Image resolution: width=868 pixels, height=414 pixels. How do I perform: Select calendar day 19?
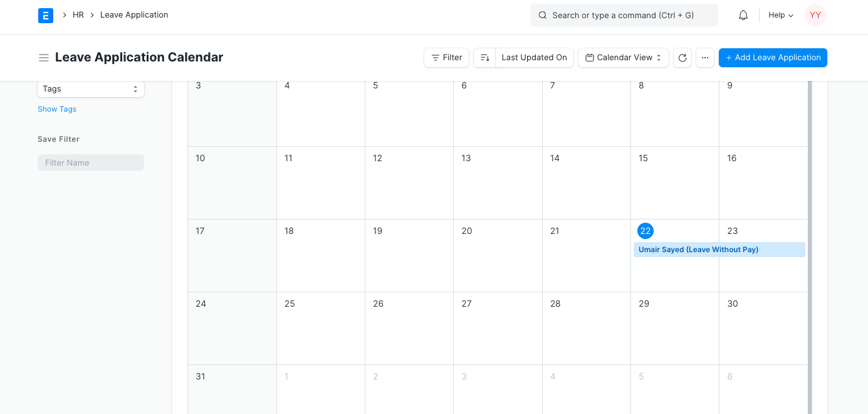pyautogui.click(x=377, y=231)
